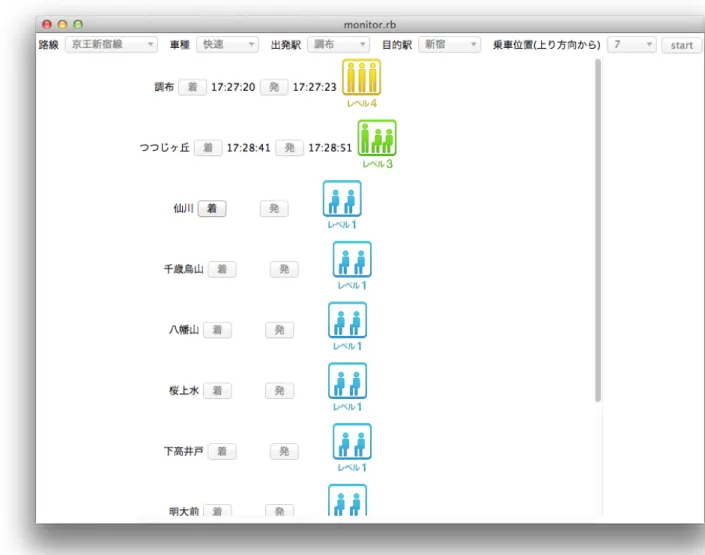Click the レベル1 crowding icon for 千歳烏山
705x555 pixels.
point(352,259)
